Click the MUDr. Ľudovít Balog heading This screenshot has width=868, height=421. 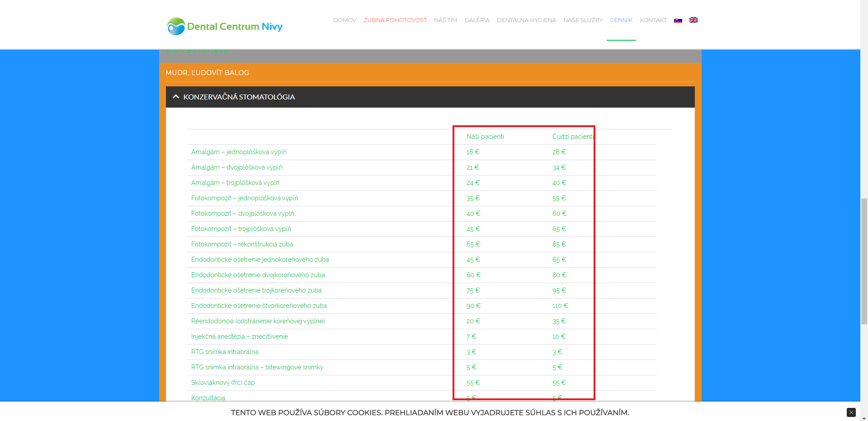[207, 73]
